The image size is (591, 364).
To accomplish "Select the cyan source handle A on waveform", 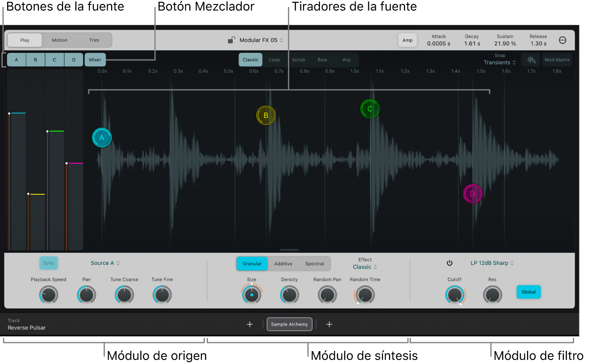I will tap(102, 138).
